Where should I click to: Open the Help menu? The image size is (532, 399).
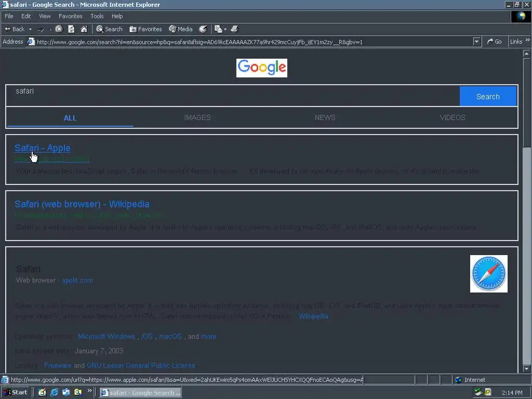[117, 16]
